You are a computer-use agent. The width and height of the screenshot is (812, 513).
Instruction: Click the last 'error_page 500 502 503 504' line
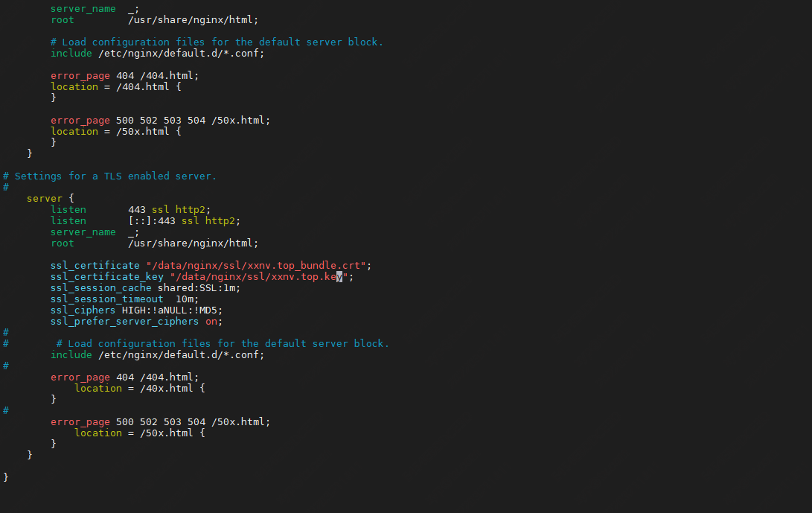[161, 422]
